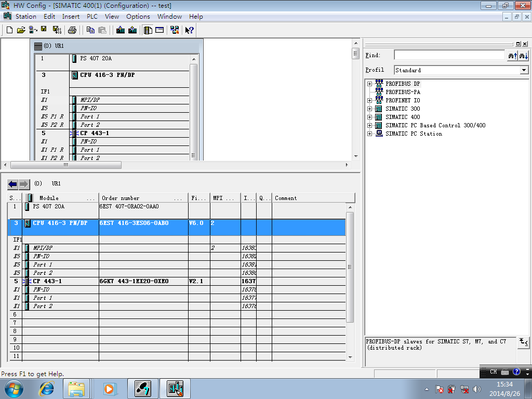The height and width of the screenshot is (399, 532).
Task: Click Download to Module toolbar icon
Action: pyautogui.click(x=121, y=30)
